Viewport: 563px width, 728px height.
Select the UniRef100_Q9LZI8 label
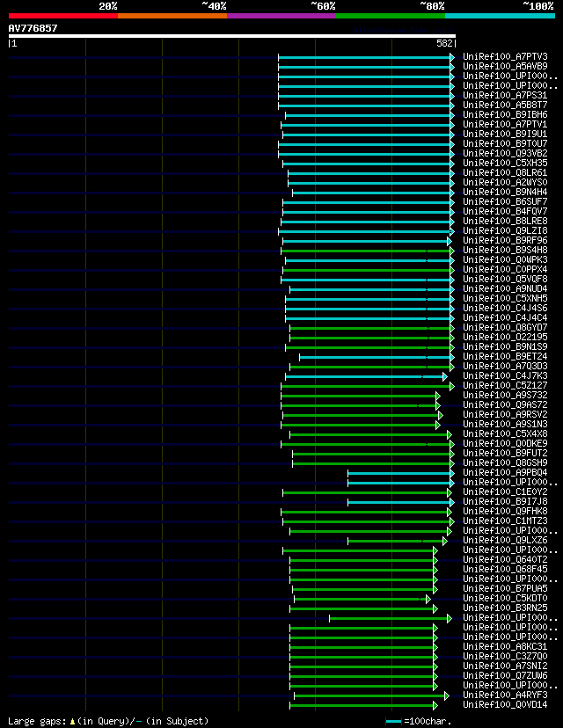pos(505,230)
